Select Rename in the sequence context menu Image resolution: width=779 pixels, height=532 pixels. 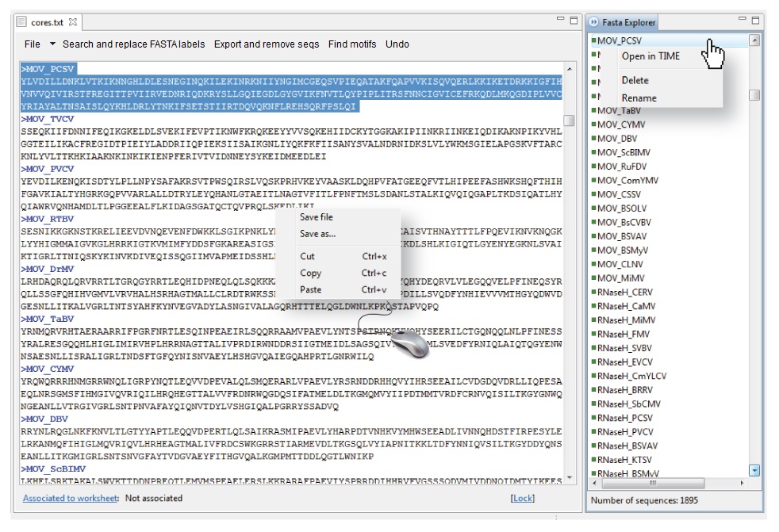[x=639, y=98]
